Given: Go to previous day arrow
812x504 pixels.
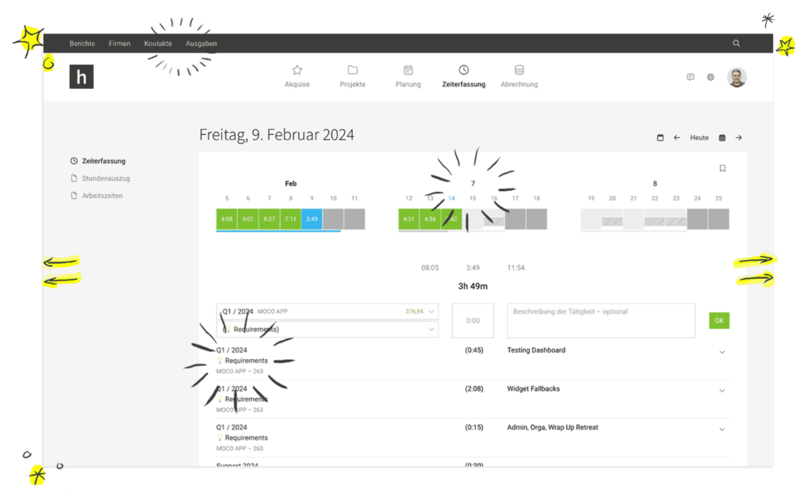Looking at the screenshot, I should (676, 138).
